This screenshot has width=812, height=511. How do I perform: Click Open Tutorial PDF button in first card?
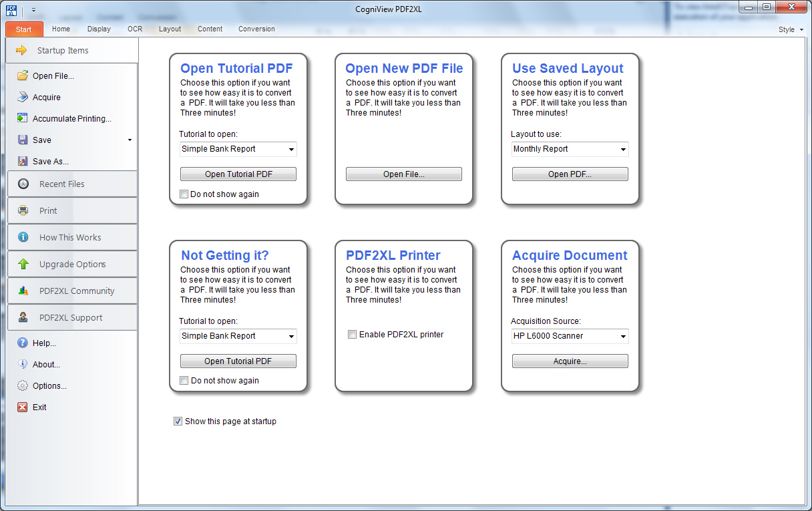(238, 174)
